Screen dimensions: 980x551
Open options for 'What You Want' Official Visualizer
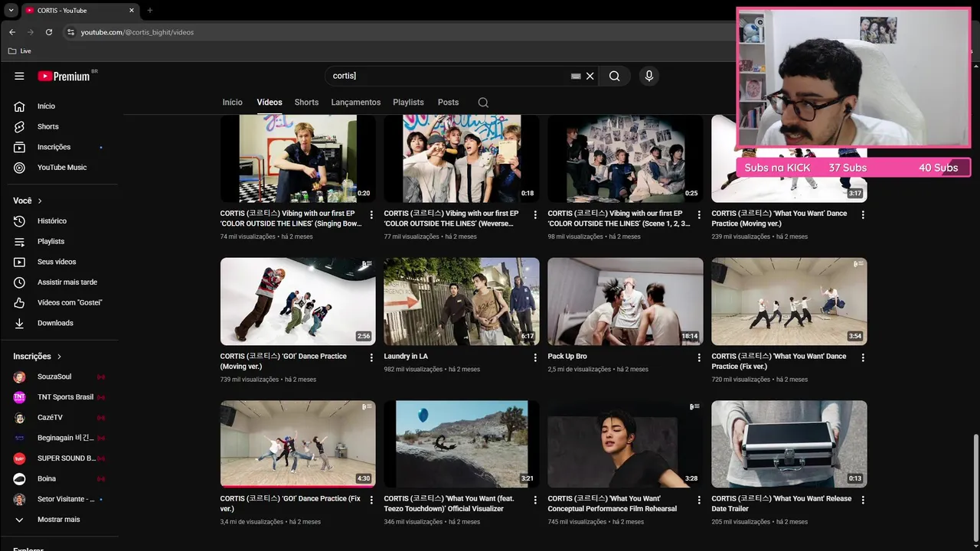(x=535, y=500)
